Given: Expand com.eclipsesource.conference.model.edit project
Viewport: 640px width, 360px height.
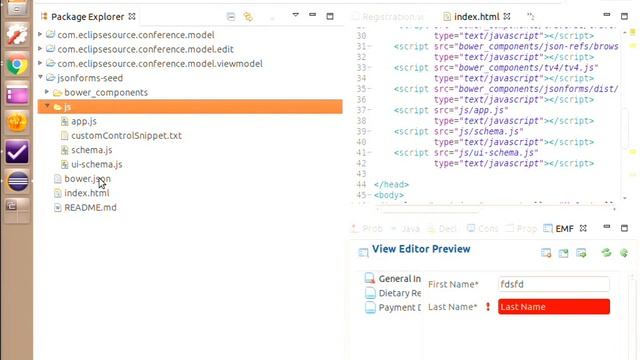Looking at the screenshot, I should coord(40,49).
